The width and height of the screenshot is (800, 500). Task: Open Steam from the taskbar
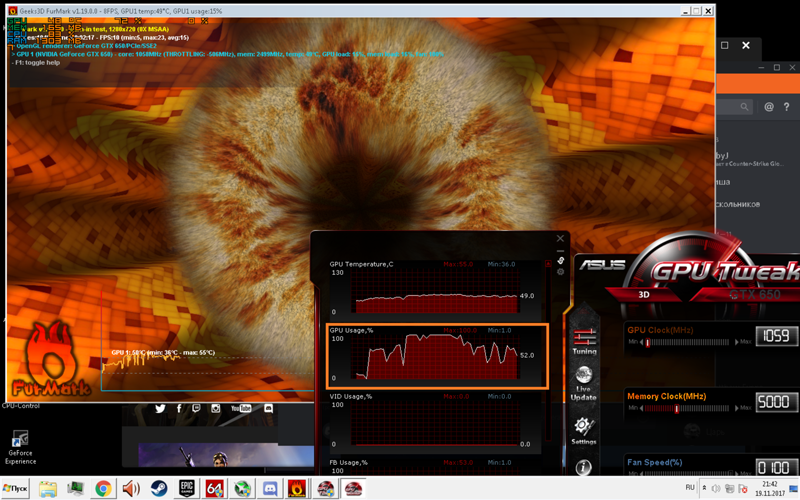[159, 489]
